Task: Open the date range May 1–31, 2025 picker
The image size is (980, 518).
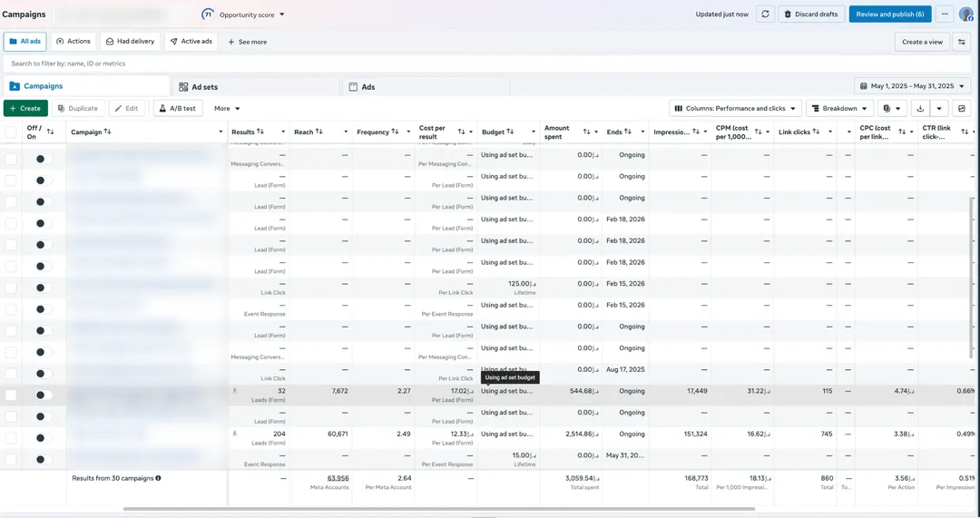Action: tap(913, 86)
